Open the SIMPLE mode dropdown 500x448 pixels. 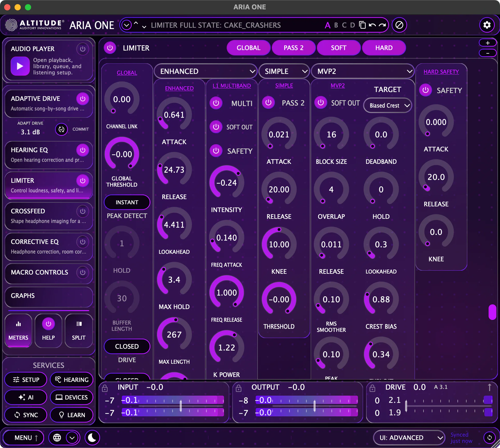[284, 71]
